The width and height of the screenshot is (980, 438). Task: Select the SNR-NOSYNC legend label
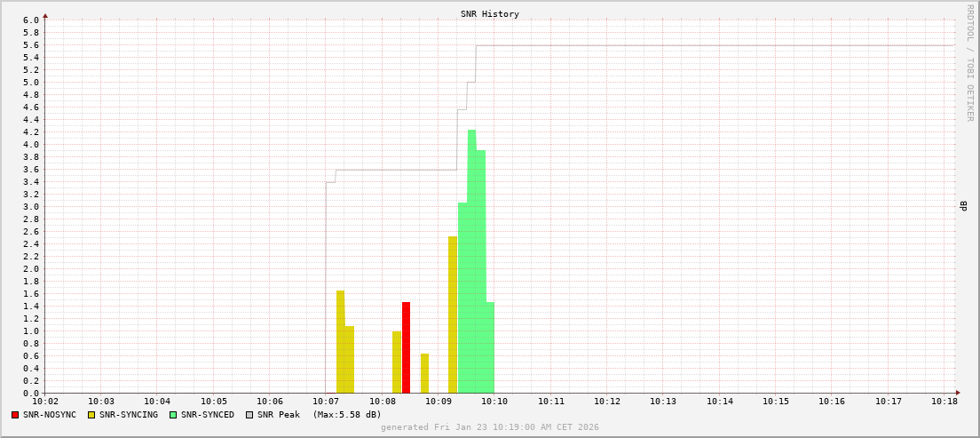click(x=50, y=415)
